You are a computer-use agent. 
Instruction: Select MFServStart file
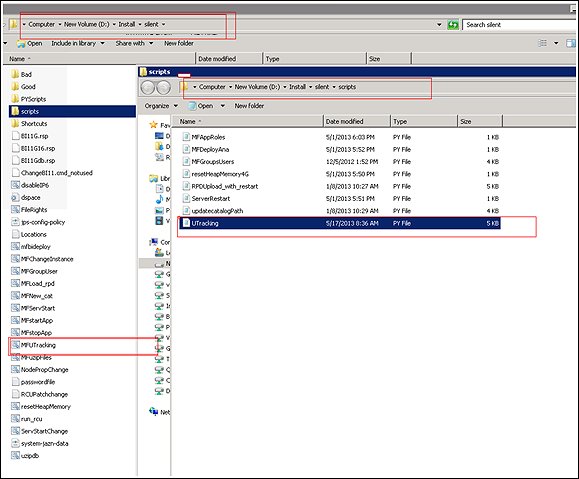(x=33, y=308)
